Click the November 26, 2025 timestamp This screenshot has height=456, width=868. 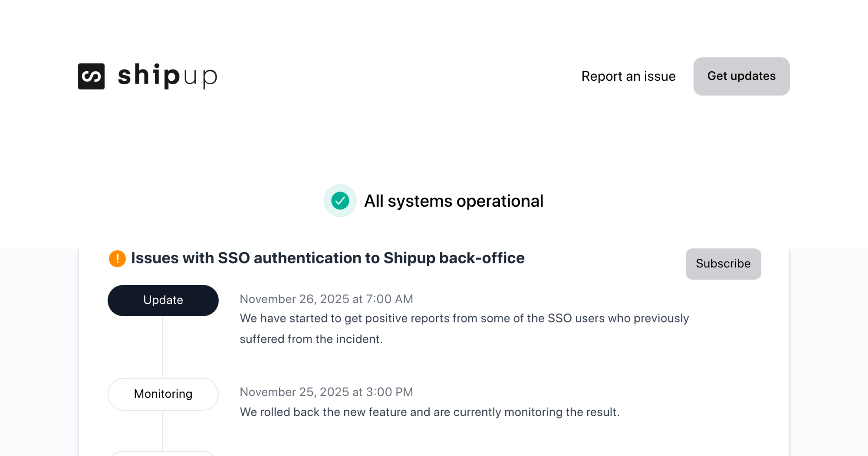tap(326, 299)
